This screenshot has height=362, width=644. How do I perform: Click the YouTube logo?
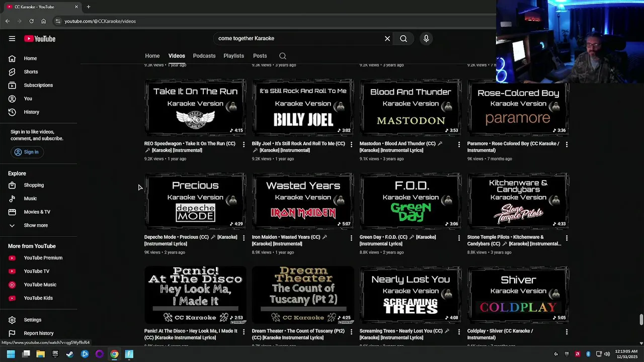pos(40,39)
